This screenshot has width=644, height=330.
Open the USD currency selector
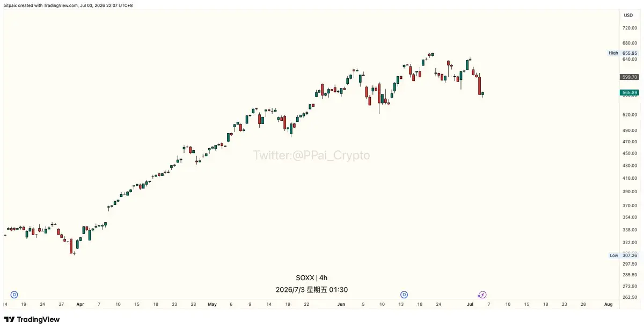tap(628, 16)
